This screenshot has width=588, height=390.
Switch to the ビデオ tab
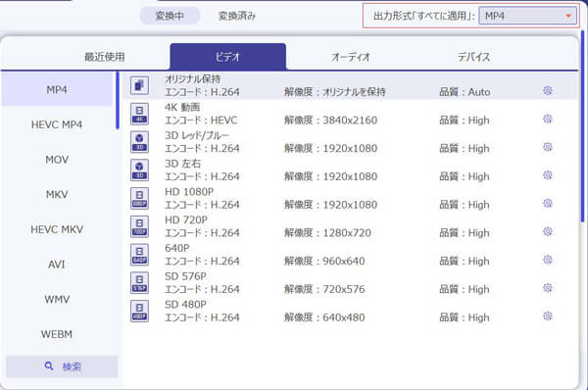[x=228, y=57]
